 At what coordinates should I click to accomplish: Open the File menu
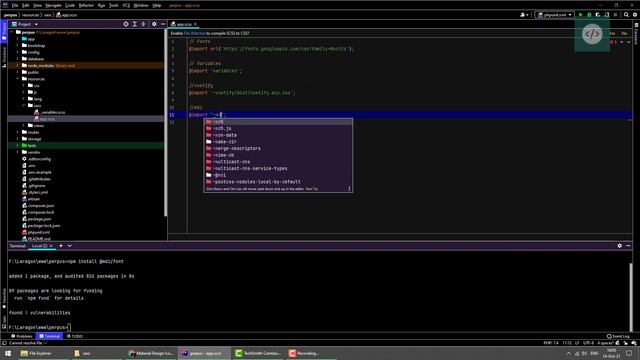(15, 5)
